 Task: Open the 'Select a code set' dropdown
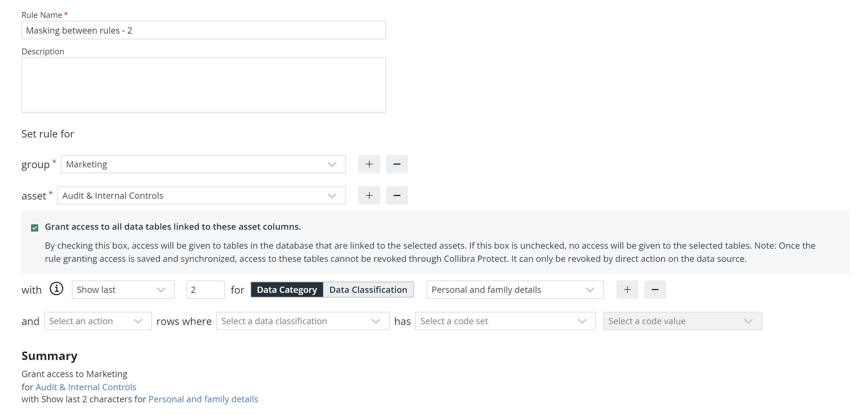click(505, 321)
